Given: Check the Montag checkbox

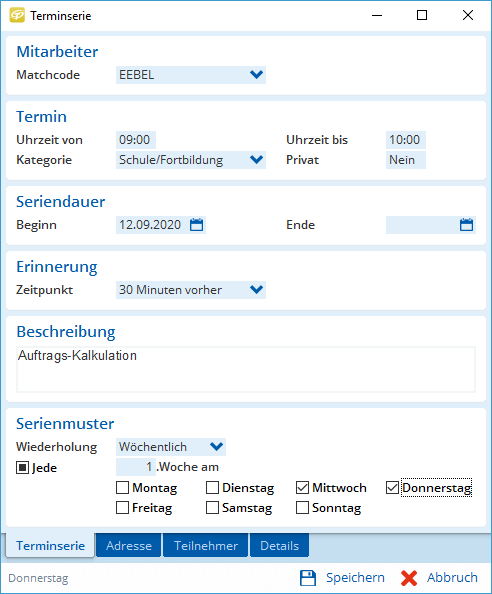Looking at the screenshot, I should 122,488.
